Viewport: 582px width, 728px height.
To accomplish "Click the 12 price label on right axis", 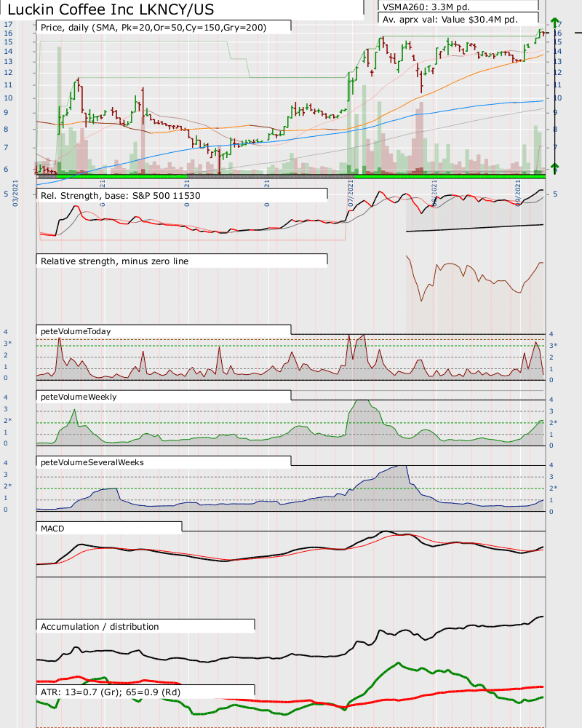I will click(x=557, y=72).
